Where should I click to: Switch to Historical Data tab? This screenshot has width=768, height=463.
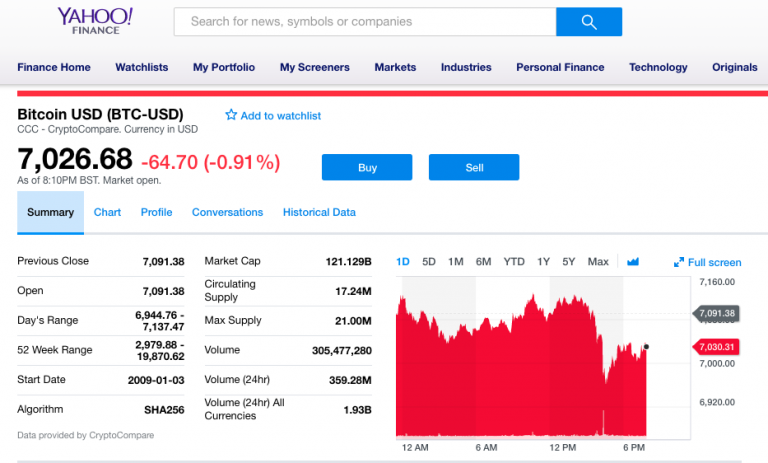319,212
